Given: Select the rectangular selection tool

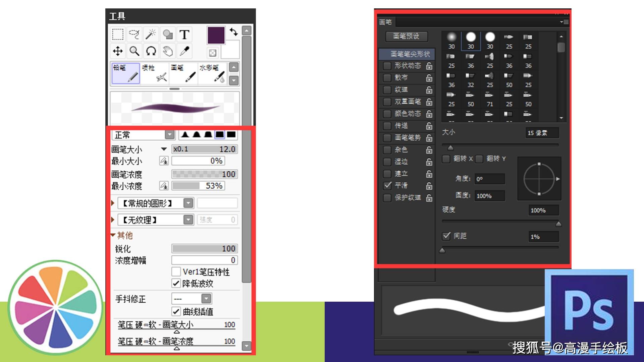Looking at the screenshot, I should point(118,35).
